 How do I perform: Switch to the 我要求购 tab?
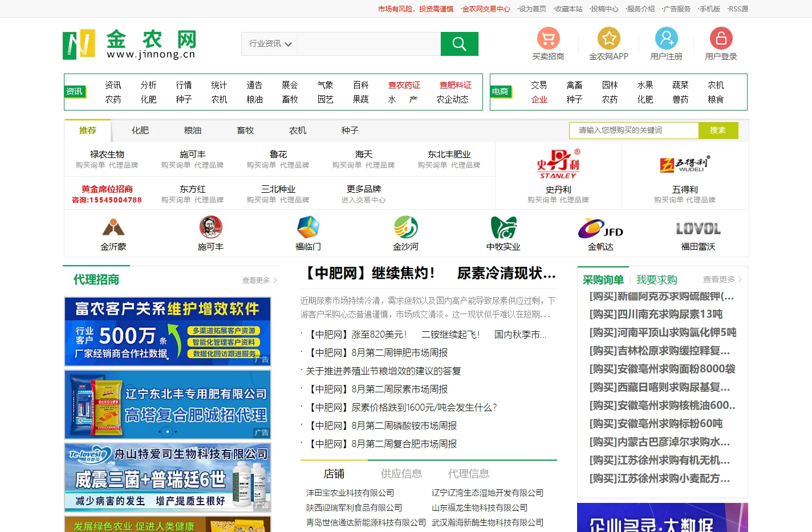pos(656,279)
